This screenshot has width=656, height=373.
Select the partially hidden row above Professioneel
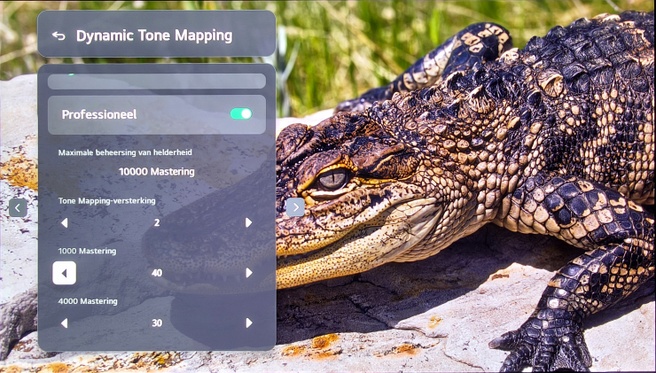[x=156, y=81]
